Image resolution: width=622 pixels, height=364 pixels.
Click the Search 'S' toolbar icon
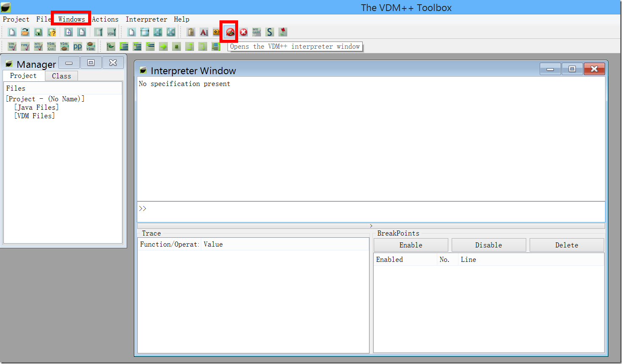point(269,32)
